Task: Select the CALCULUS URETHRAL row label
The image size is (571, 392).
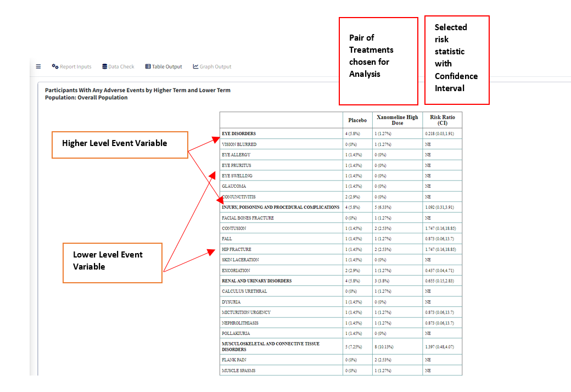Action: tap(244, 291)
